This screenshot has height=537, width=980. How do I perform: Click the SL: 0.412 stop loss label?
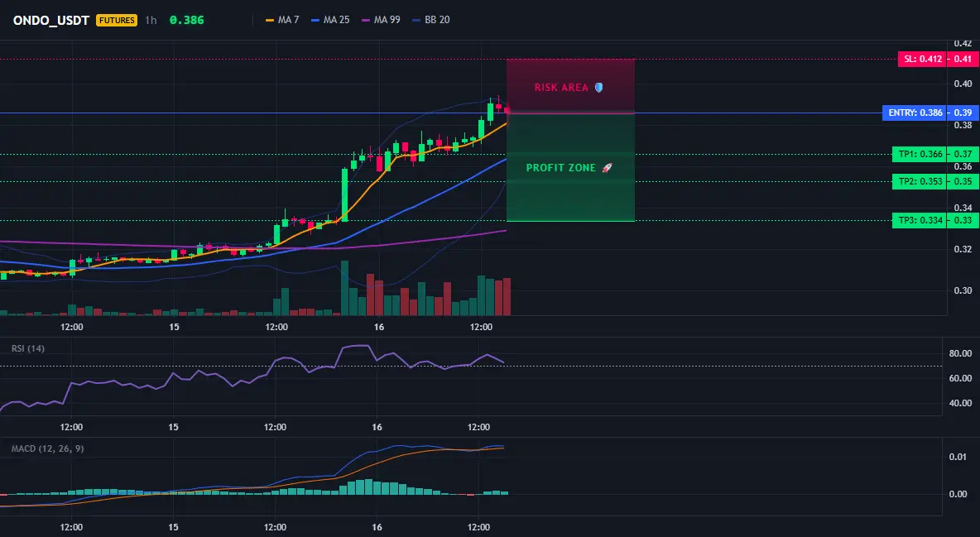(x=923, y=60)
